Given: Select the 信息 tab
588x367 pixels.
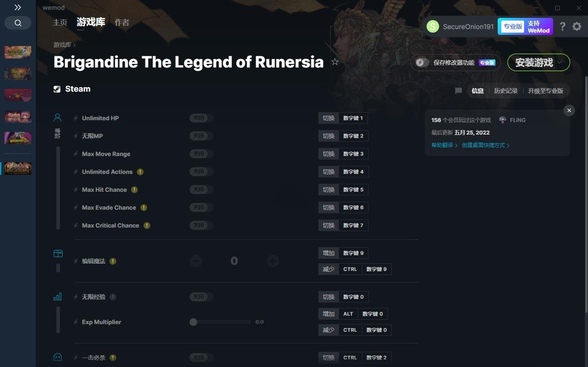Looking at the screenshot, I should pyautogui.click(x=478, y=91).
